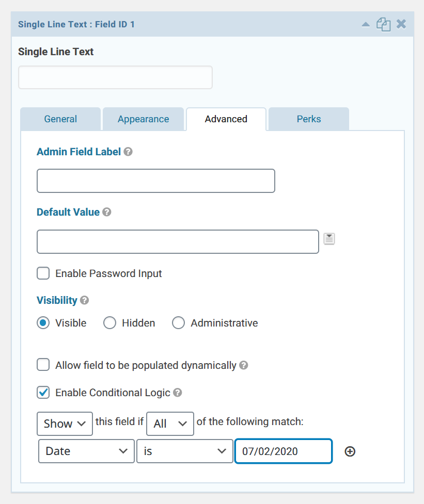Add another conditional logic rule
Screen dimensions: 424x504
click(x=350, y=451)
